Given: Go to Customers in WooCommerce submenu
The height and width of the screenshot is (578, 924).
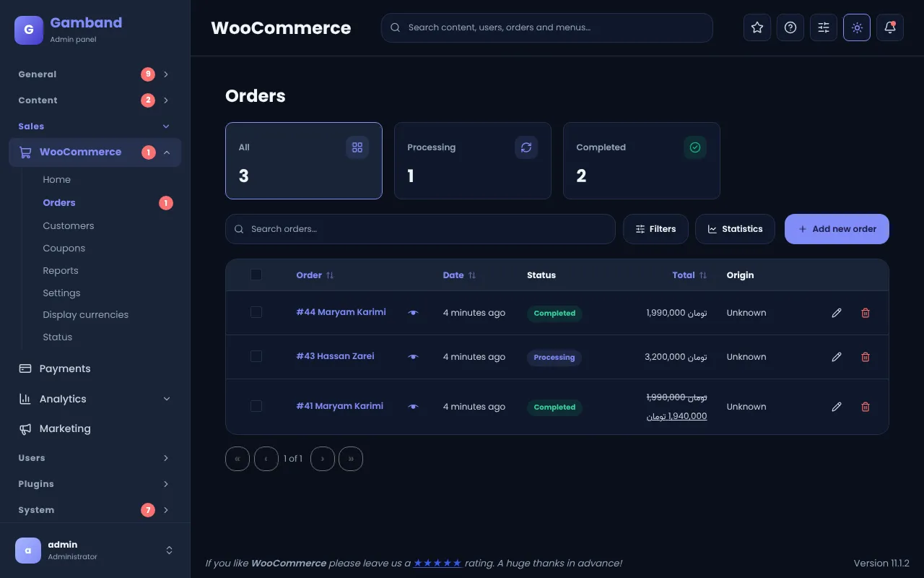Looking at the screenshot, I should [x=69, y=225].
